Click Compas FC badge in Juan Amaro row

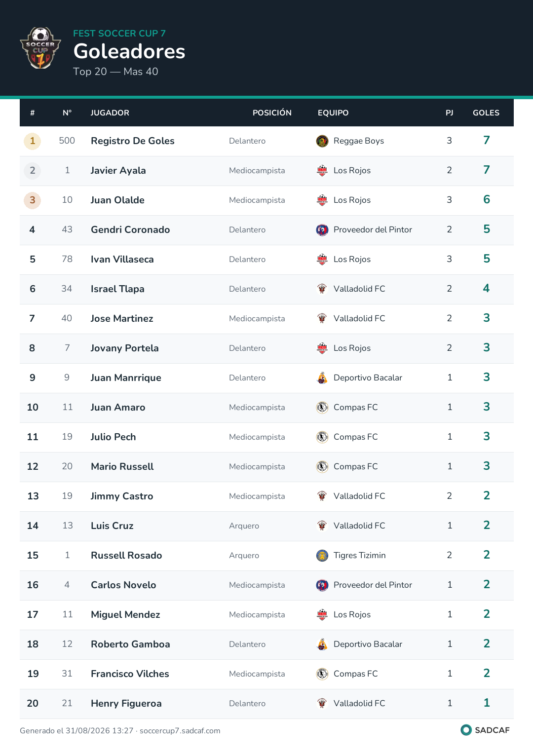[322, 408]
